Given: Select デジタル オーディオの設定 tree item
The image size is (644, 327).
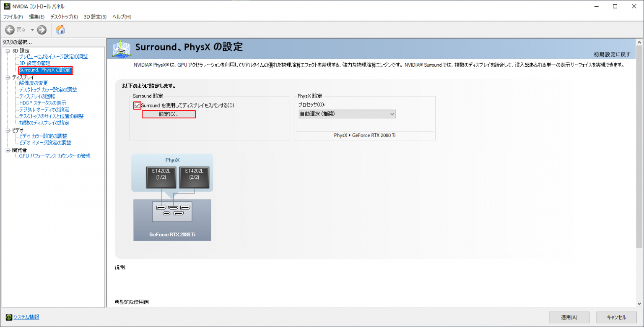Looking at the screenshot, I should [44, 110].
